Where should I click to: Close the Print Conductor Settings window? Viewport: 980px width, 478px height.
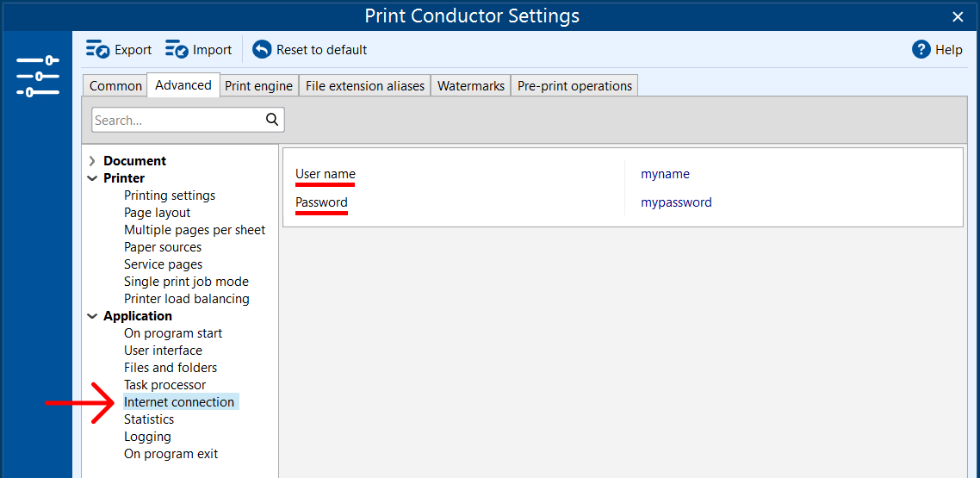[958, 17]
